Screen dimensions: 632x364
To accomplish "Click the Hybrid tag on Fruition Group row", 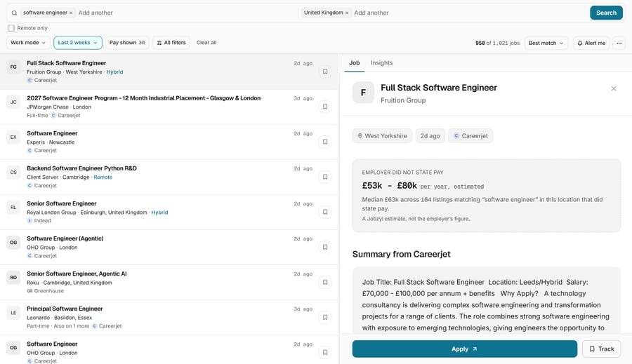I will (x=115, y=72).
